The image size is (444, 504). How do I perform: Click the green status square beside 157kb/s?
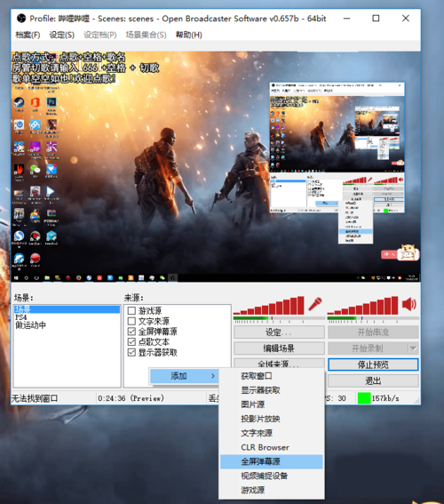click(x=364, y=398)
